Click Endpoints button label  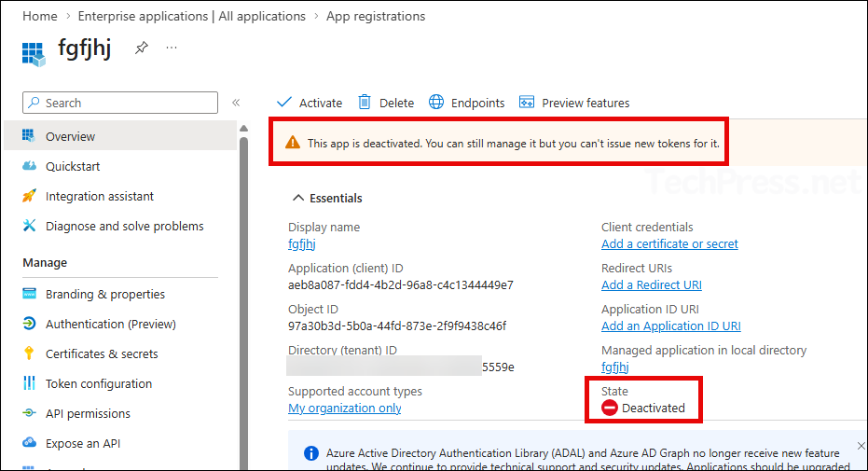pyautogui.click(x=477, y=103)
